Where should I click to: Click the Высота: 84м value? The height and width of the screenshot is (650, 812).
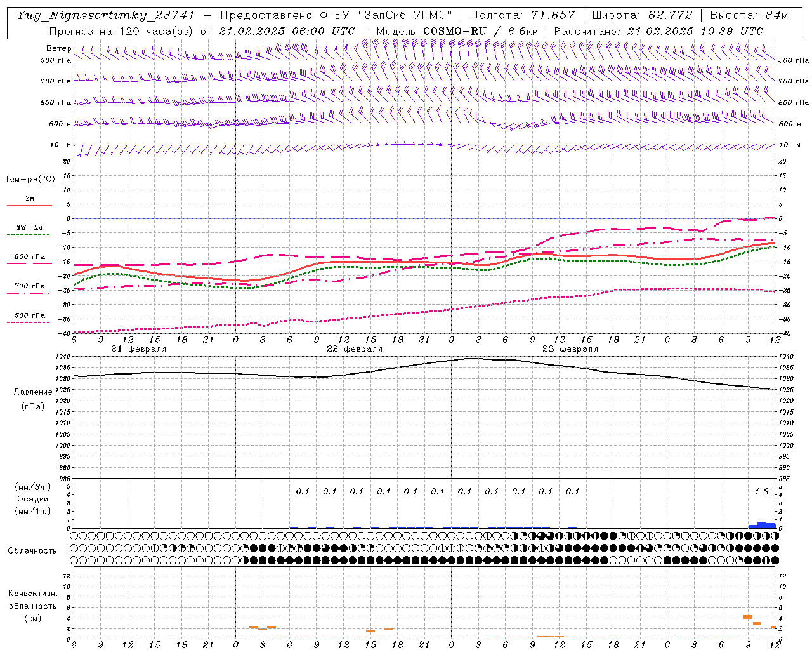coord(749,15)
